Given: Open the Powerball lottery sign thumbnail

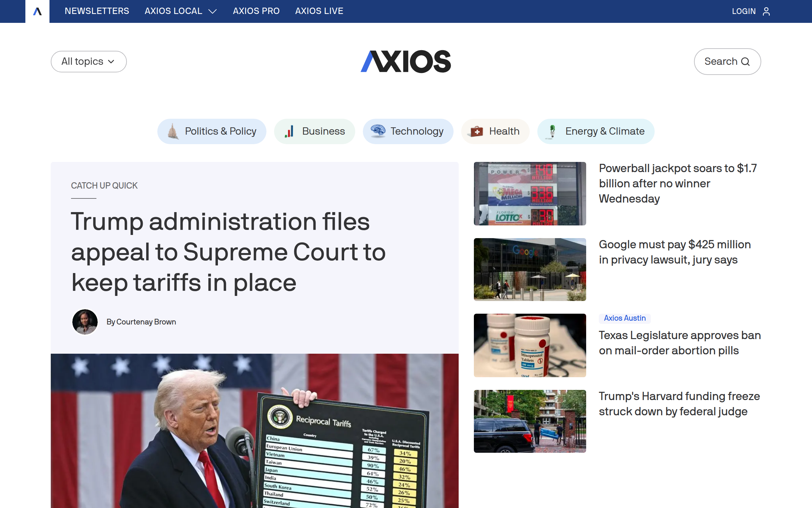Looking at the screenshot, I should point(530,194).
